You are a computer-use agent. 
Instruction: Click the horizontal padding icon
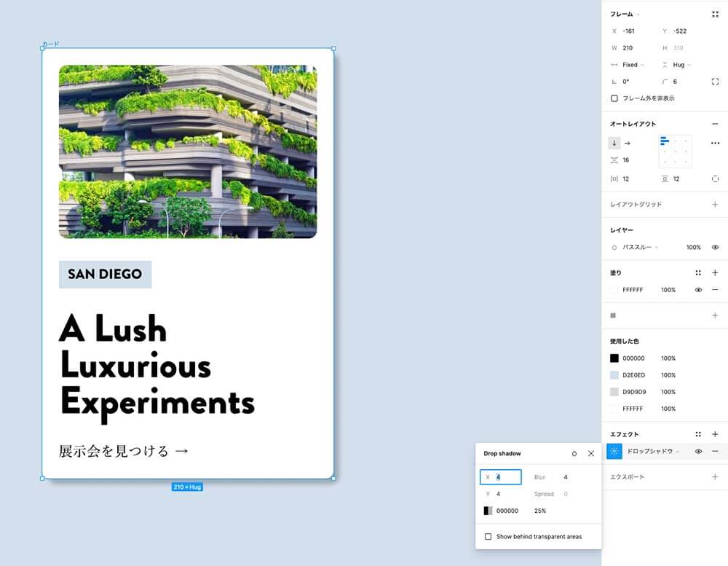(614, 179)
